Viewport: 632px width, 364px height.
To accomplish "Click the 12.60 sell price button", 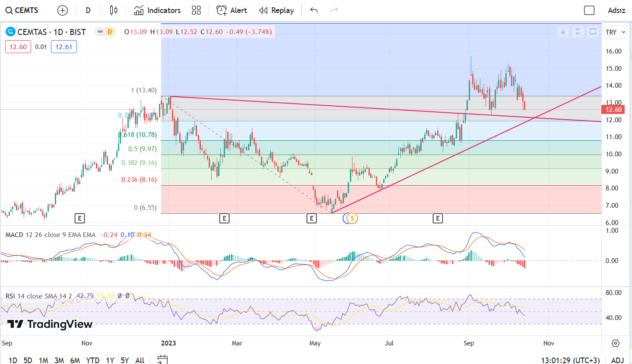I will pos(18,47).
